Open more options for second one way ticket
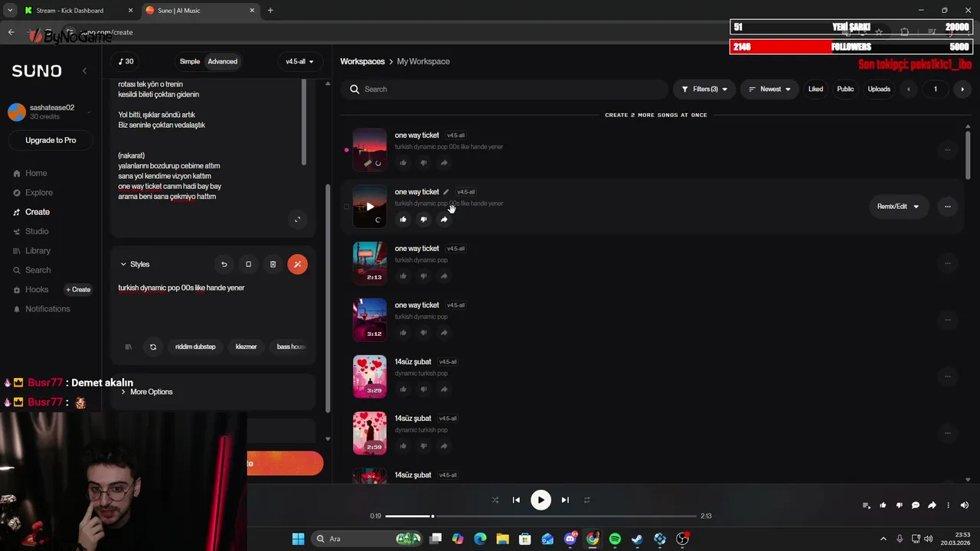The image size is (980, 551). 948,207
